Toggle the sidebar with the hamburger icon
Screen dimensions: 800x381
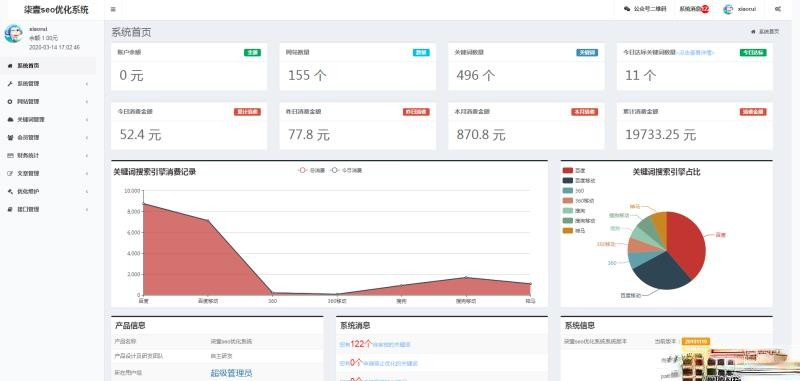[113, 9]
